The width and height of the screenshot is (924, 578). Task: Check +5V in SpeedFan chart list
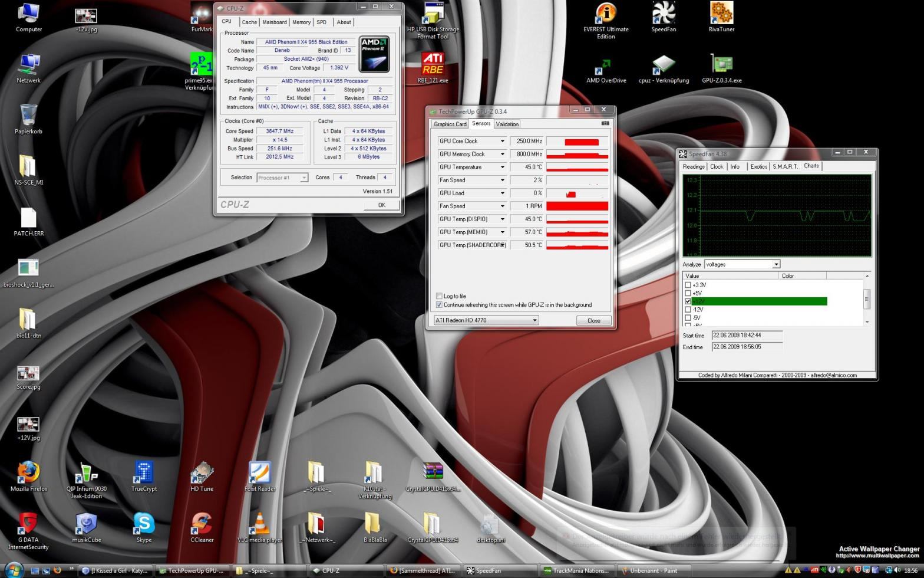pyautogui.click(x=688, y=293)
